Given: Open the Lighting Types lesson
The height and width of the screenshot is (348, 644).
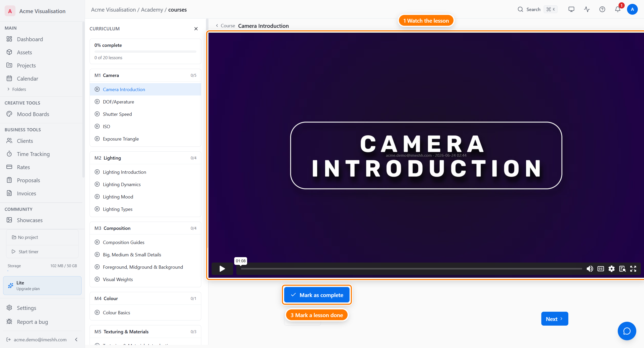Looking at the screenshot, I should click(x=145, y=209).
